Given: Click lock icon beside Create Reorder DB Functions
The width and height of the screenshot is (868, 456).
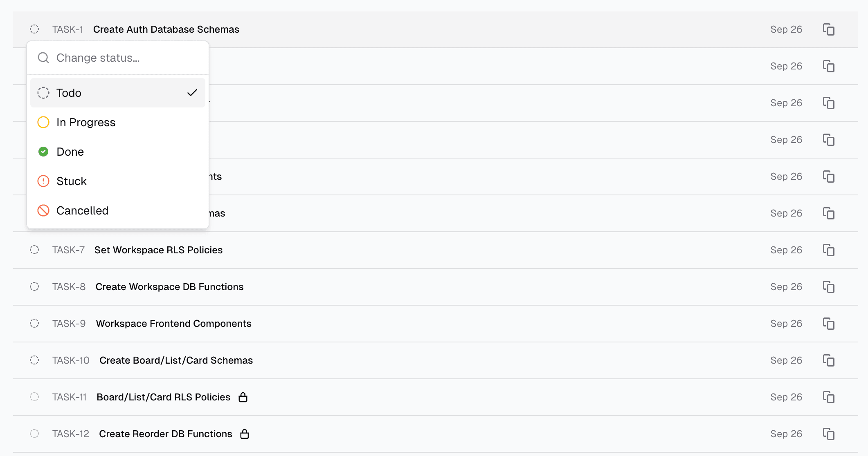Looking at the screenshot, I should pyautogui.click(x=245, y=434).
